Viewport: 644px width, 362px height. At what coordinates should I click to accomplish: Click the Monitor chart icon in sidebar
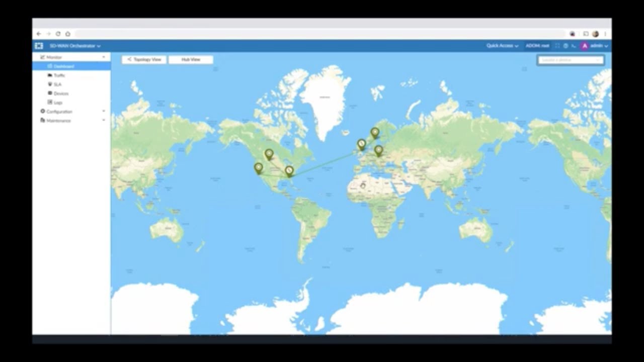[43, 57]
